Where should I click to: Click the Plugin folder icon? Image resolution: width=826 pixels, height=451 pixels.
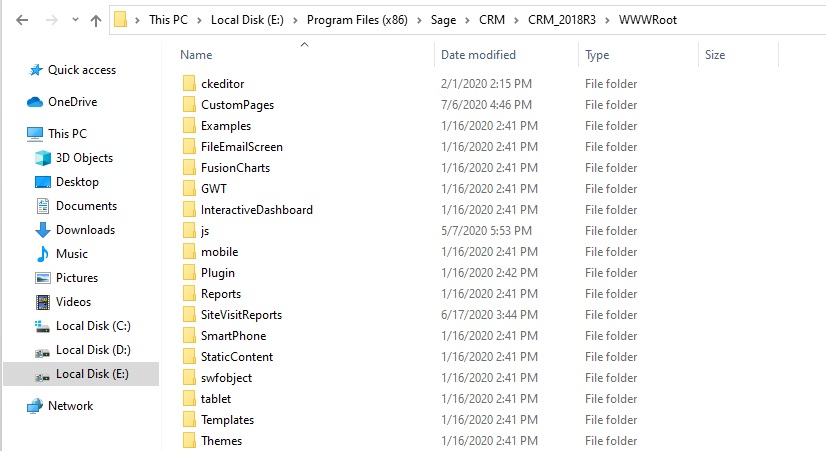[x=189, y=273]
